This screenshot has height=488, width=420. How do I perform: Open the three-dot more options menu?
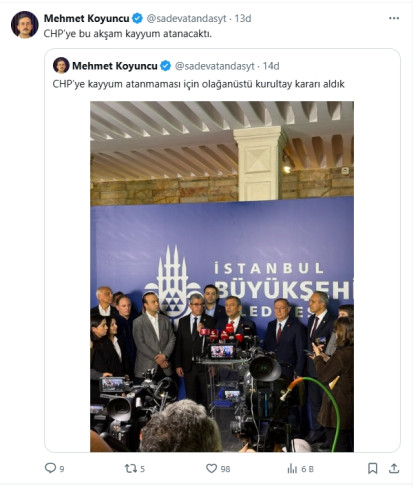point(394,18)
